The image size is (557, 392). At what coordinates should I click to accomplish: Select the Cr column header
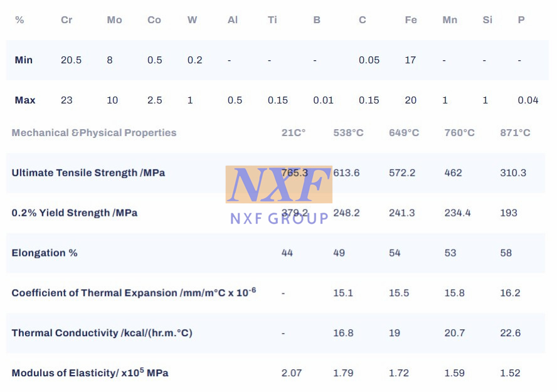(x=66, y=20)
